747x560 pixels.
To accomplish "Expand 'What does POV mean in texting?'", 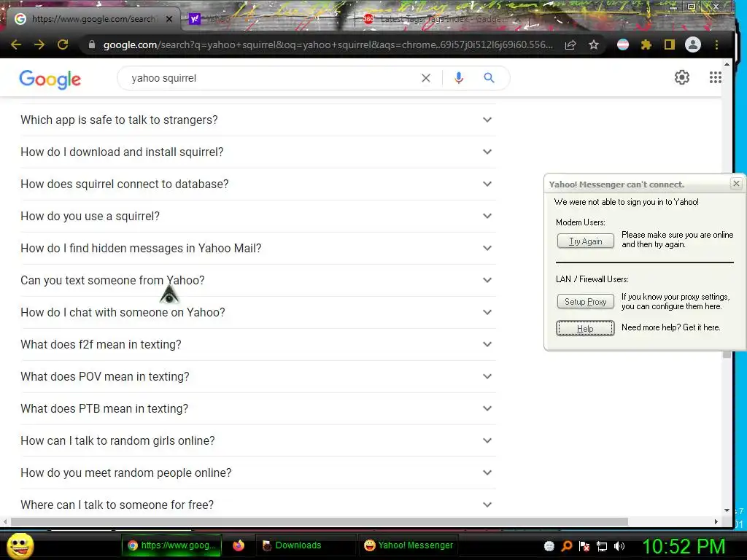I will [x=258, y=377].
